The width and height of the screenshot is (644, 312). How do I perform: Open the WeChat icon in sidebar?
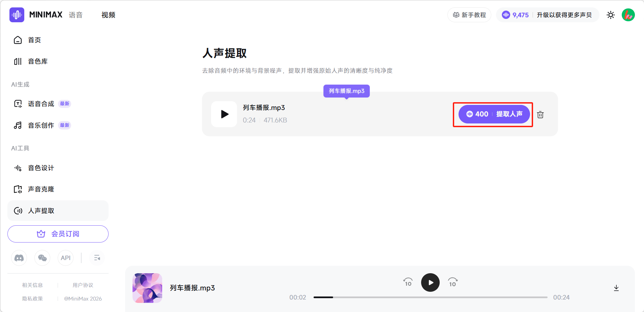(x=42, y=258)
